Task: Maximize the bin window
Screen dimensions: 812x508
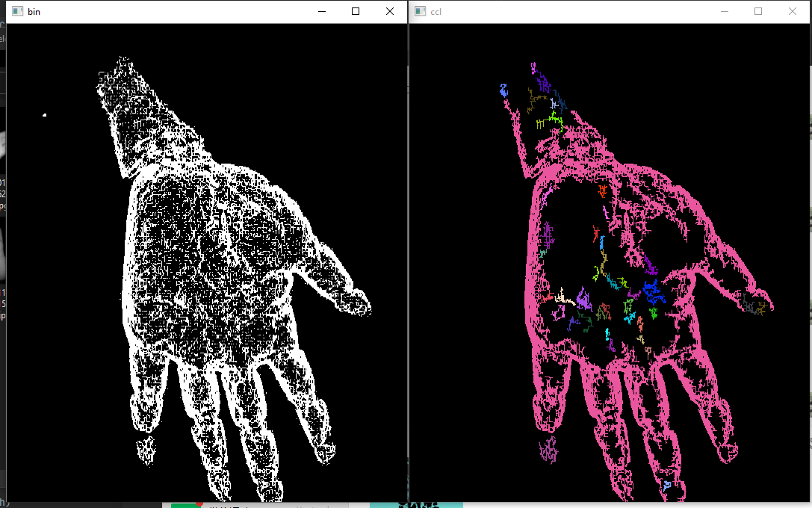Action: (356, 11)
